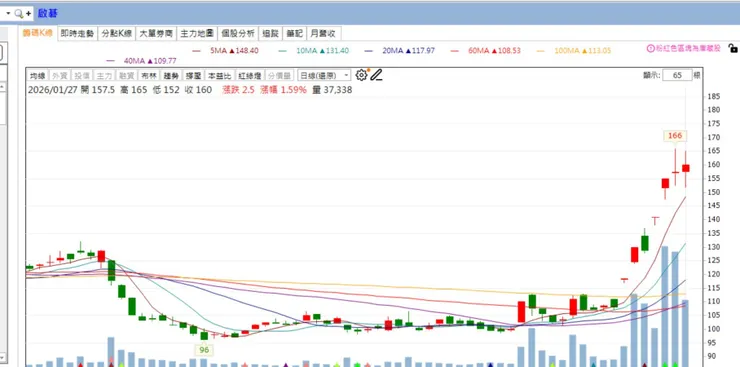Click the 量 37,338 volume text
The width and height of the screenshot is (740, 367).
[x=332, y=90]
